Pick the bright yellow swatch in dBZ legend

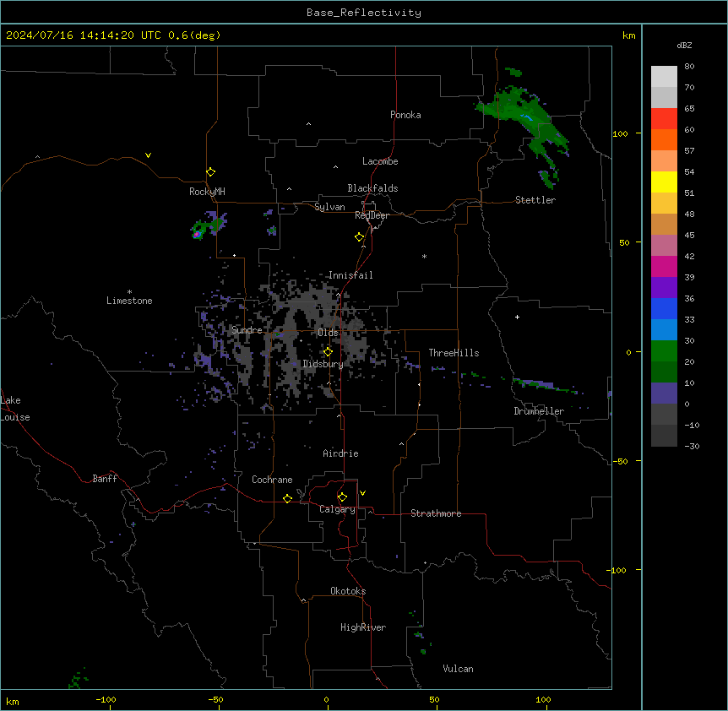coord(664,182)
